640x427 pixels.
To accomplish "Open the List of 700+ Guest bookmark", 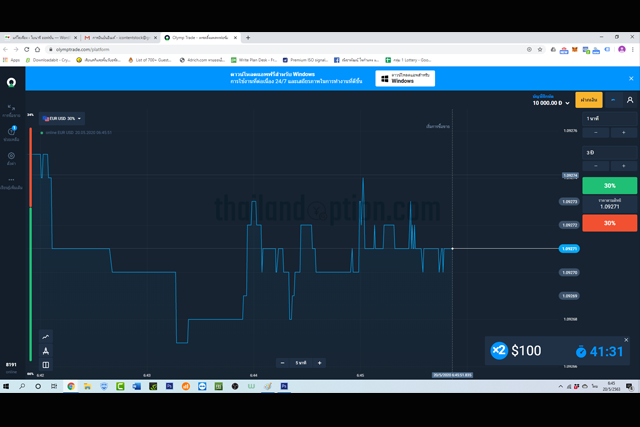I will pyautogui.click(x=150, y=60).
